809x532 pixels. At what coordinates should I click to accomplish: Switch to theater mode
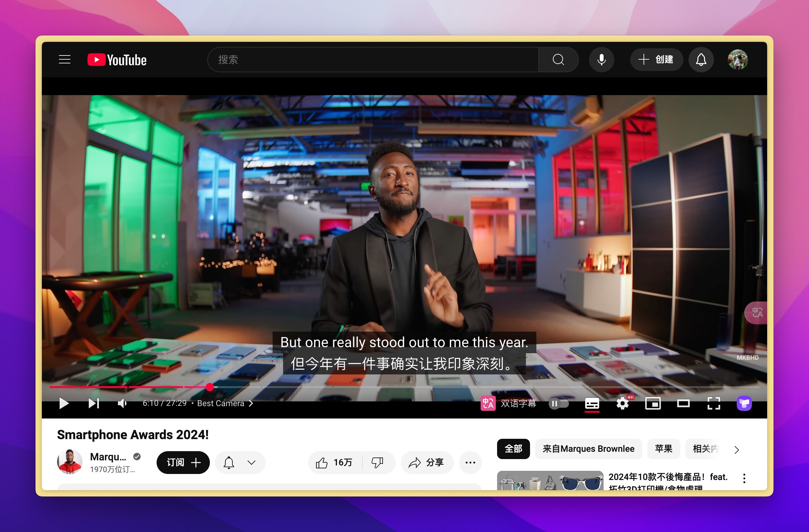683,404
